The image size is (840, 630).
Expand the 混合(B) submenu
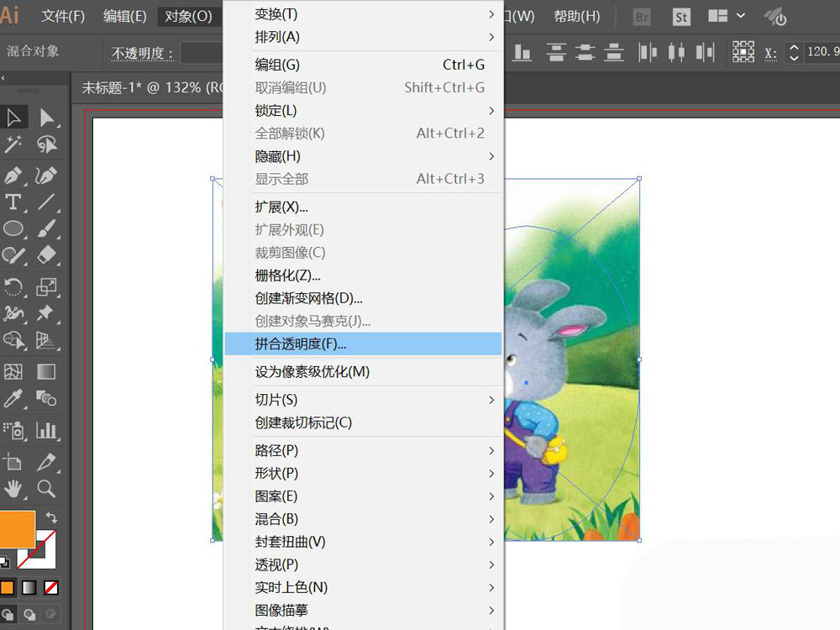pos(363,519)
